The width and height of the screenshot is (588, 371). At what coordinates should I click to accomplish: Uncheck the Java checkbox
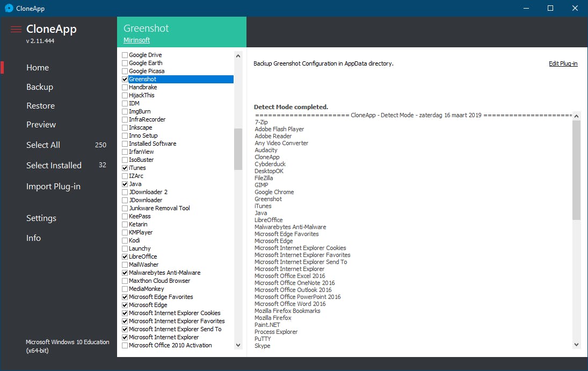click(125, 184)
